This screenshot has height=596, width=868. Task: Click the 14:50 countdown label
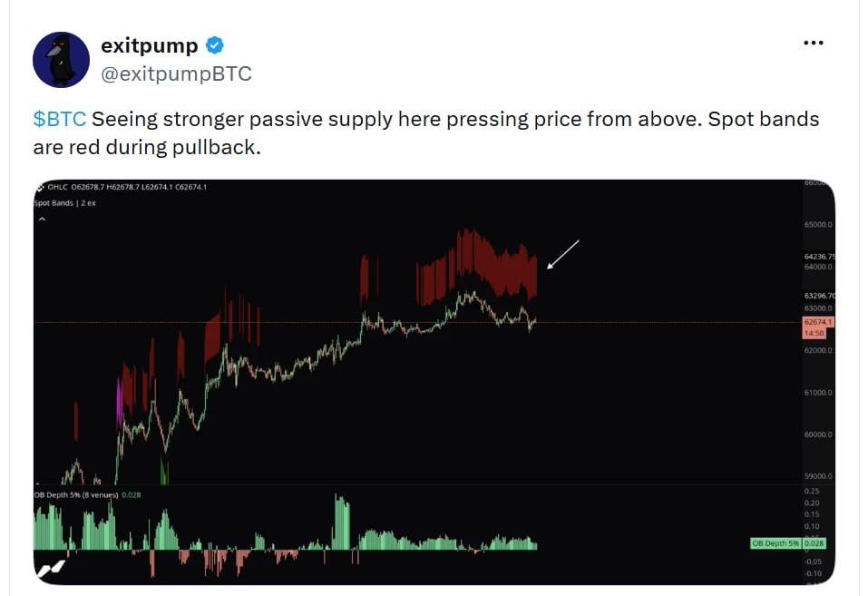click(814, 333)
